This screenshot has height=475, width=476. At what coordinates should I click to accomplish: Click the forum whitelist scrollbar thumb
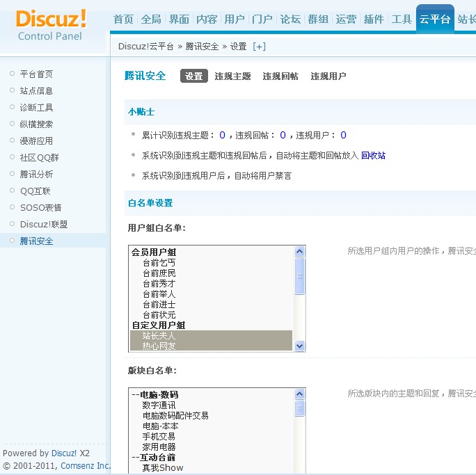coord(300,408)
